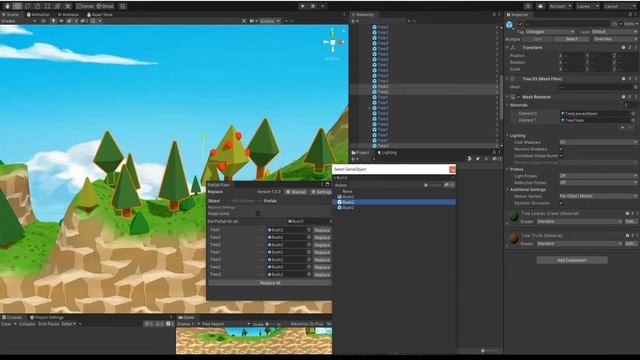Click the Add Component button

pos(572,260)
